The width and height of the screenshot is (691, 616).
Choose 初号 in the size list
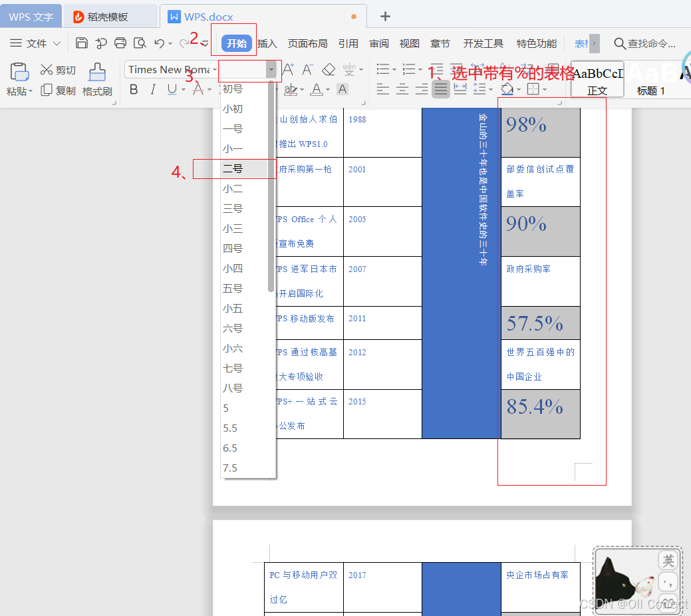(x=244, y=89)
